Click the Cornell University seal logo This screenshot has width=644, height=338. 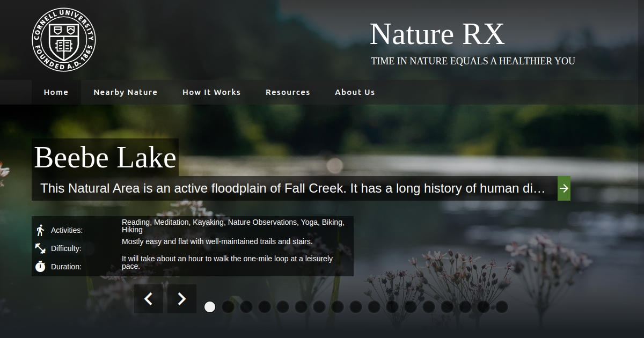click(63, 39)
